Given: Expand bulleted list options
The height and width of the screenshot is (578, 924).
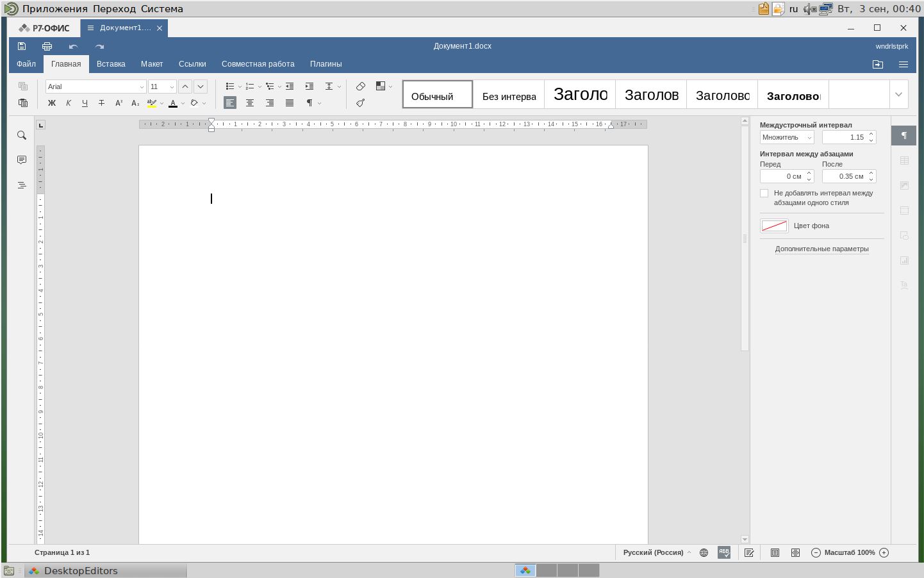Looking at the screenshot, I should click(240, 87).
